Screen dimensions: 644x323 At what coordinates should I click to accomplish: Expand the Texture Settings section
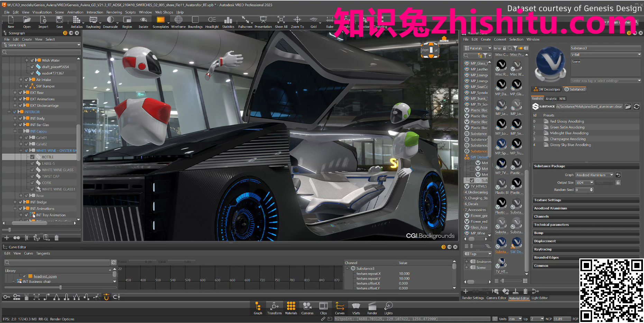586,200
